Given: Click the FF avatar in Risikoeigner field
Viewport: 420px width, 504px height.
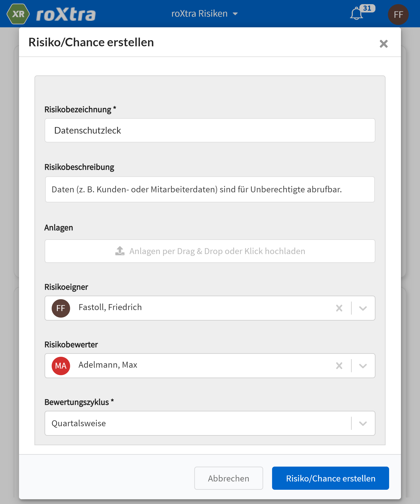Looking at the screenshot, I should 61,308.
